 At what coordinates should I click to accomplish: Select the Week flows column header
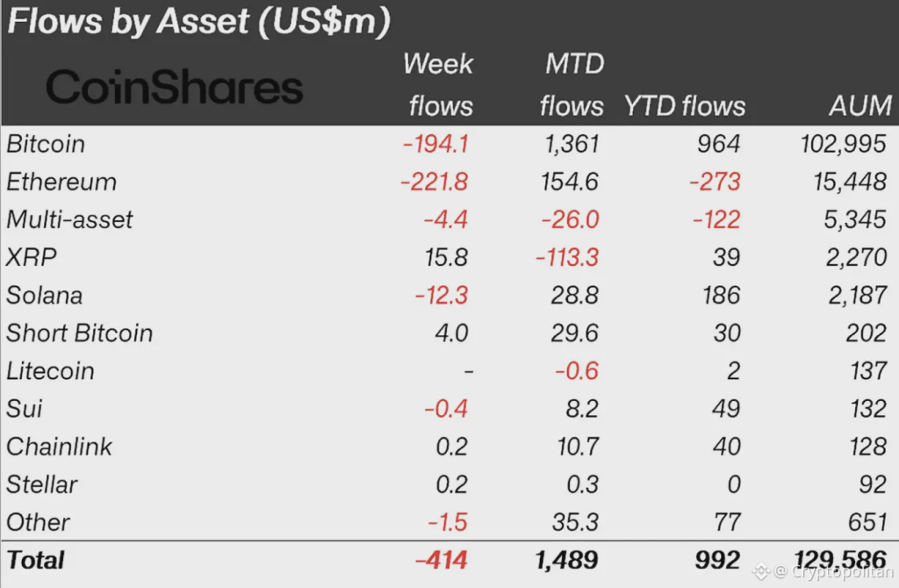[x=437, y=85]
